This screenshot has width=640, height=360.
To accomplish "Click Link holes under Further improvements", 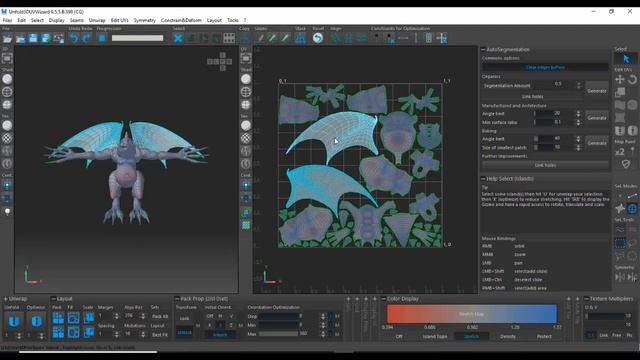I will 545,165.
